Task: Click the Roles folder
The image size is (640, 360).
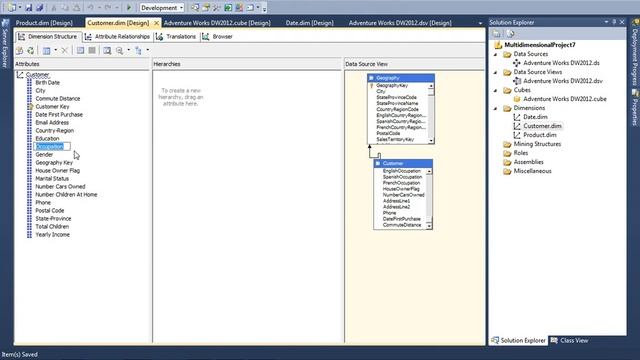Action: pos(520,153)
